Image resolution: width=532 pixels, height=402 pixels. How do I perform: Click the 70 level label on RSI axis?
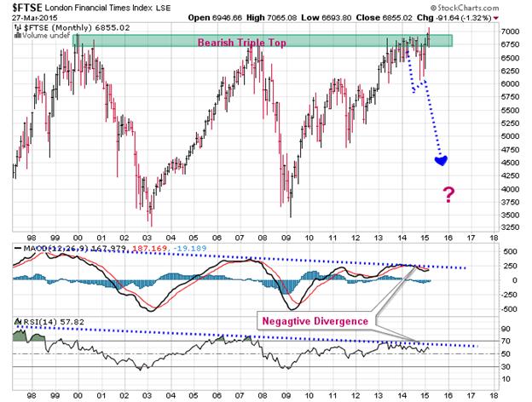coord(506,341)
